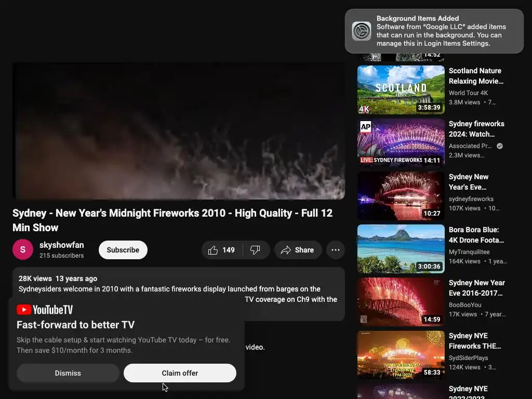Click the Background Items Added notification icon
Screen dimensions: 532x399
point(362,31)
